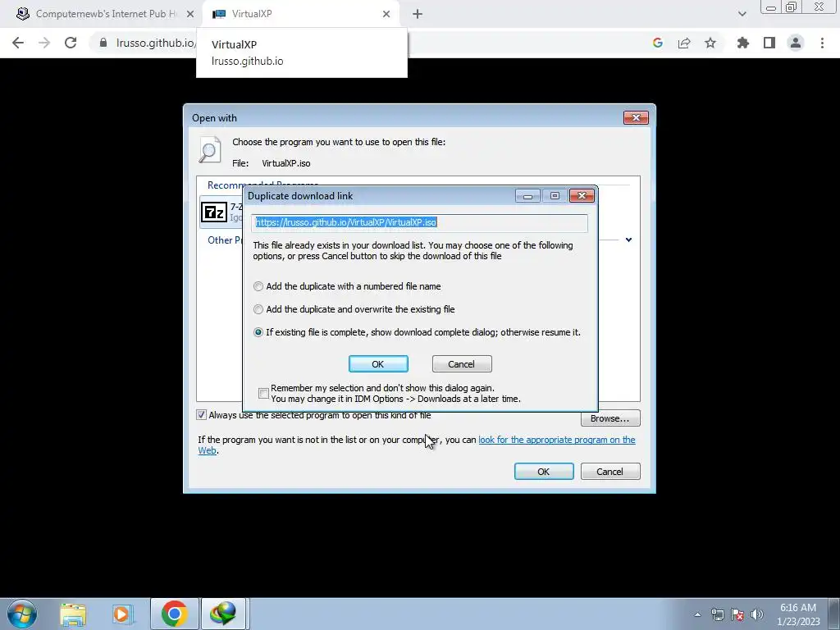Close the VirtualXP tab

[x=386, y=14]
